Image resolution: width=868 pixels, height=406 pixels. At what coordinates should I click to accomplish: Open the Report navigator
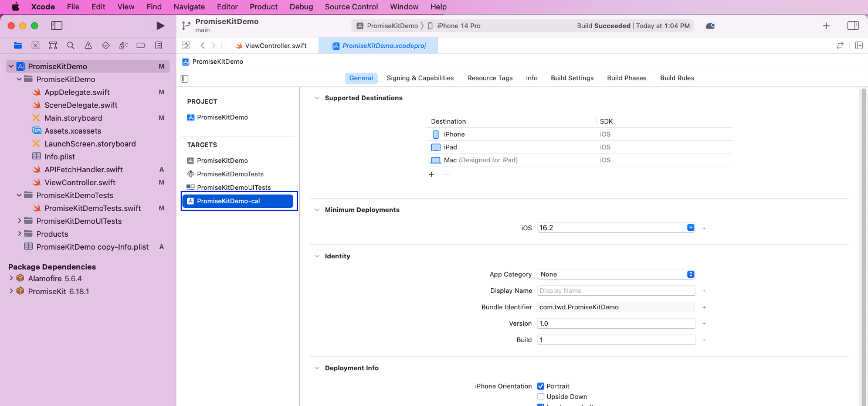(158, 46)
